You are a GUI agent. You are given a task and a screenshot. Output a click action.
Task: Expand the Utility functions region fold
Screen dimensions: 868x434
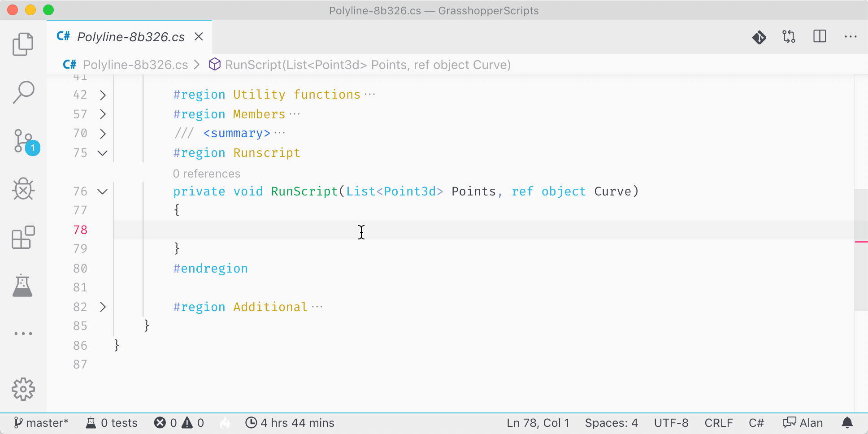pyautogui.click(x=103, y=95)
